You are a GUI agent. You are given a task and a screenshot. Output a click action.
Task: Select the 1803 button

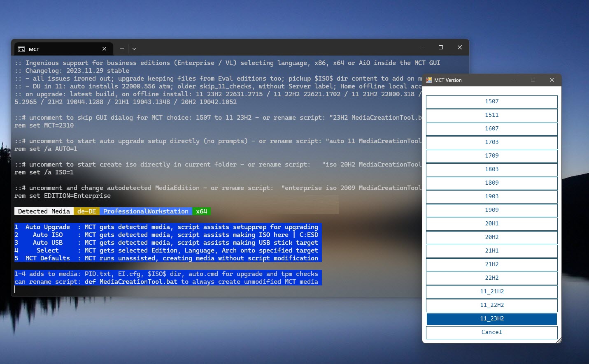(x=491, y=169)
